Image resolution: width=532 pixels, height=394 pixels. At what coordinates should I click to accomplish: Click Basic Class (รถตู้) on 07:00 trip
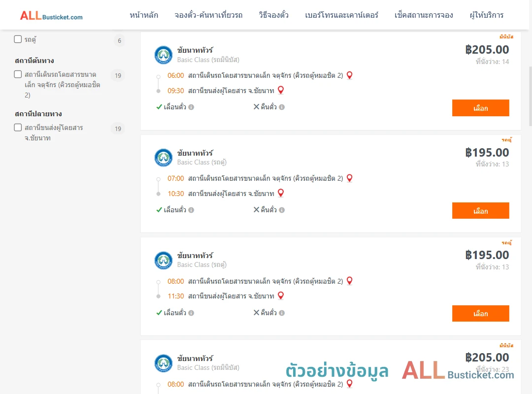(x=201, y=162)
